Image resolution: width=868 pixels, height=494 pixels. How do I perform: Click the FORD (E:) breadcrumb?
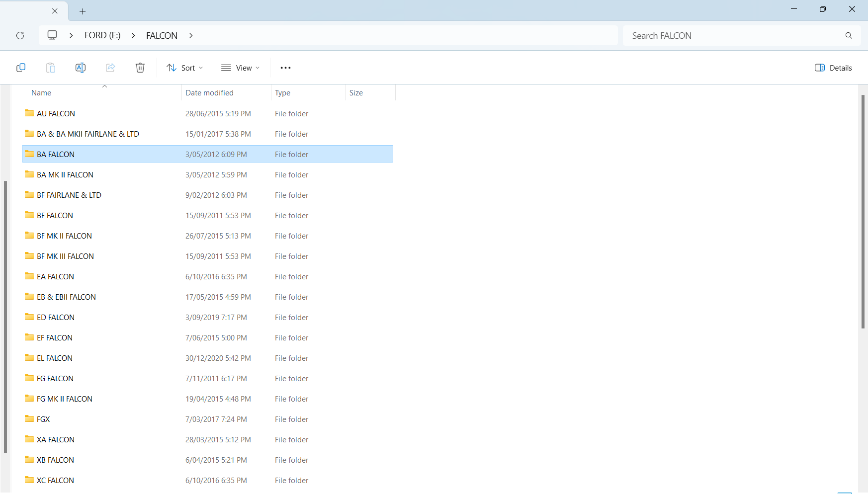tap(102, 35)
